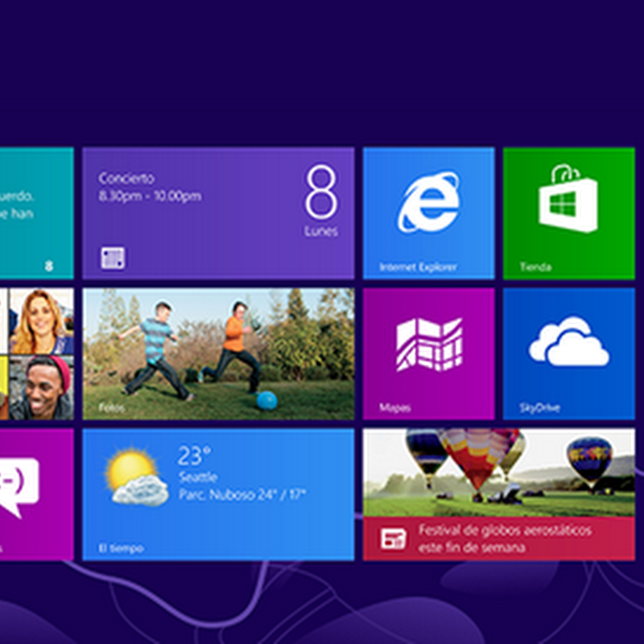
Task: Open the Tienda store tile
Action: [569, 213]
